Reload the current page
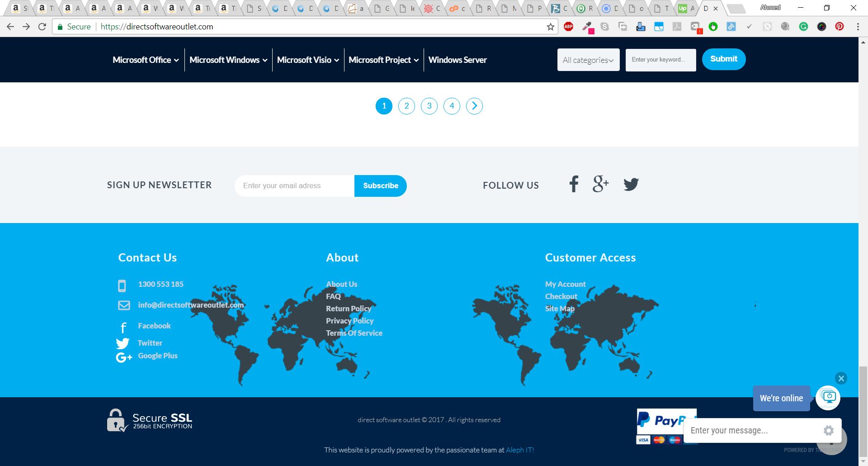The height and width of the screenshot is (466, 868). pyautogui.click(x=42, y=27)
